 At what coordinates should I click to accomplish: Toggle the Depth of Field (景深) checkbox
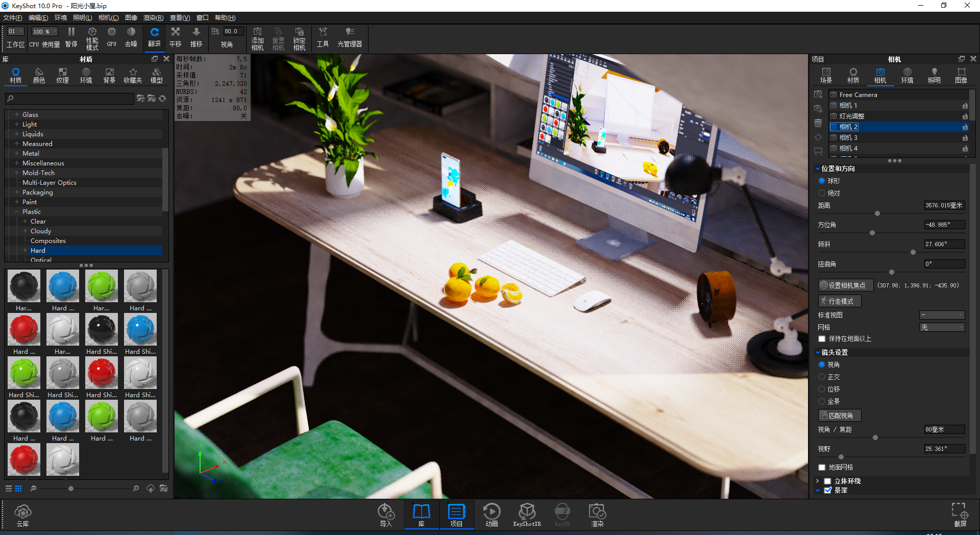coord(828,490)
